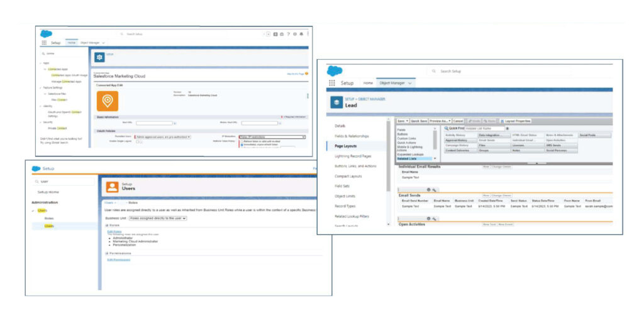Click wrench icon above Email Sends list
The image size is (644, 309).
click(434, 190)
